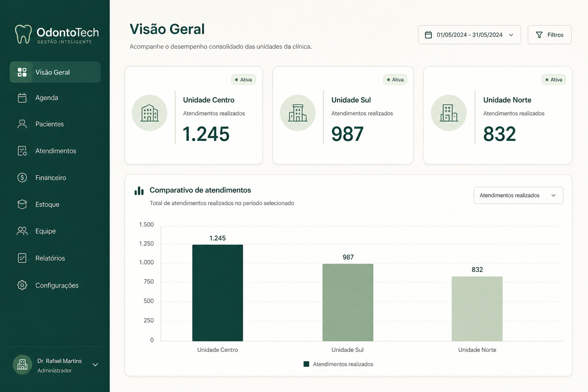Viewport: 588px width, 392px height.
Task: Click the calendar icon in date range
Action: (x=429, y=35)
